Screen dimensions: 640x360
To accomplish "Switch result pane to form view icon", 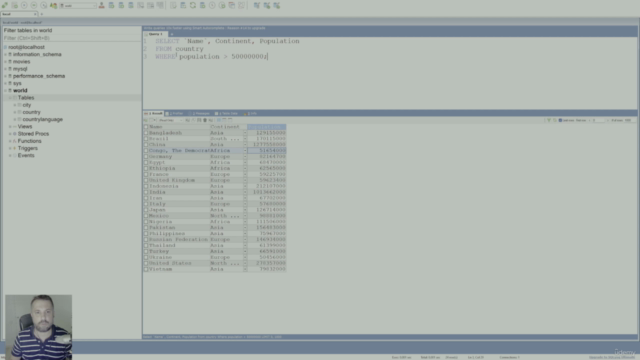I will click(224, 120).
